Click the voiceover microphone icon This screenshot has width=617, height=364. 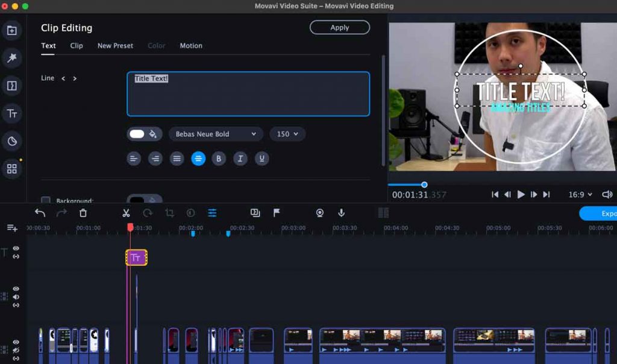(x=342, y=213)
